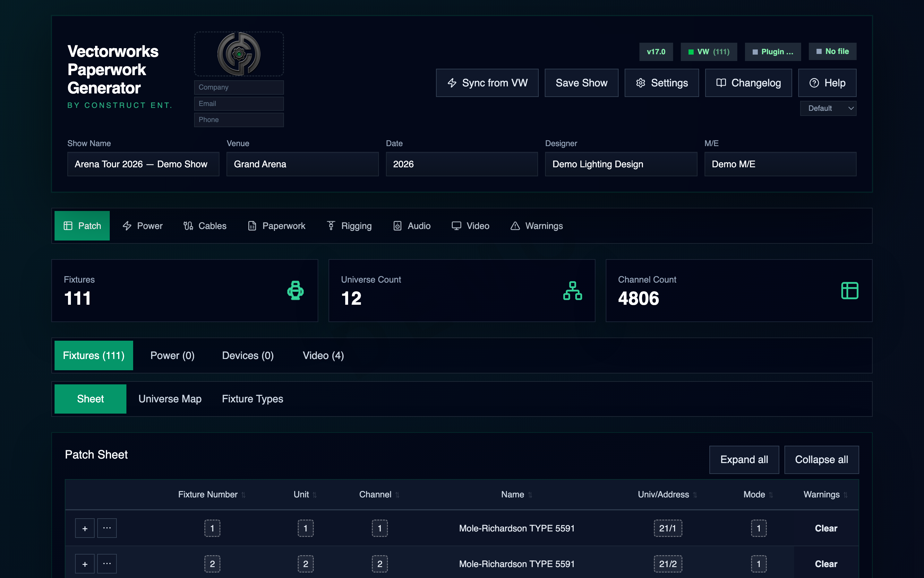This screenshot has height=578, width=924.
Task: Open the Default theme dropdown
Action: pos(828,108)
